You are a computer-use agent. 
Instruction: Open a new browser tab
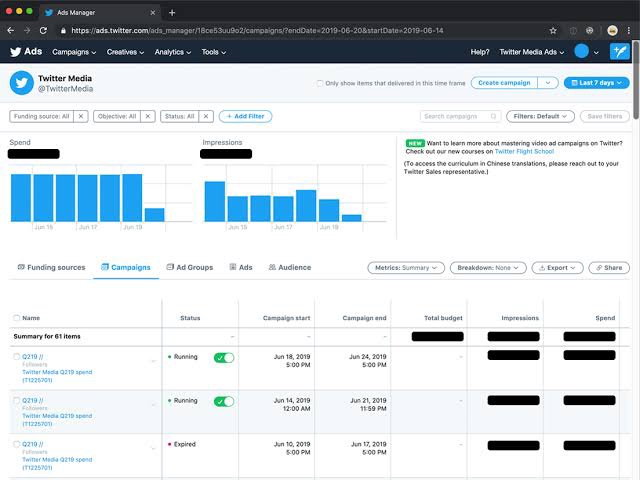(172, 13)
